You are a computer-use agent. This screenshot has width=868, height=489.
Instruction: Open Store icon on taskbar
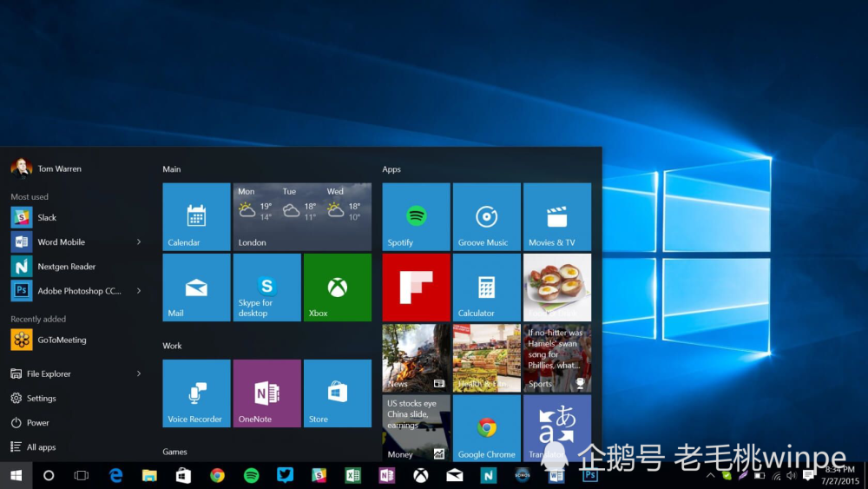tap(183, 475)
